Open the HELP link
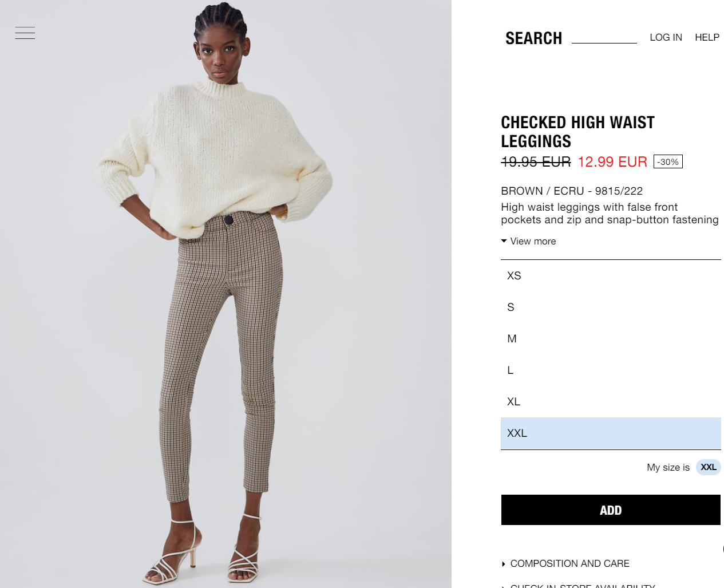 [x=707, y=37]
